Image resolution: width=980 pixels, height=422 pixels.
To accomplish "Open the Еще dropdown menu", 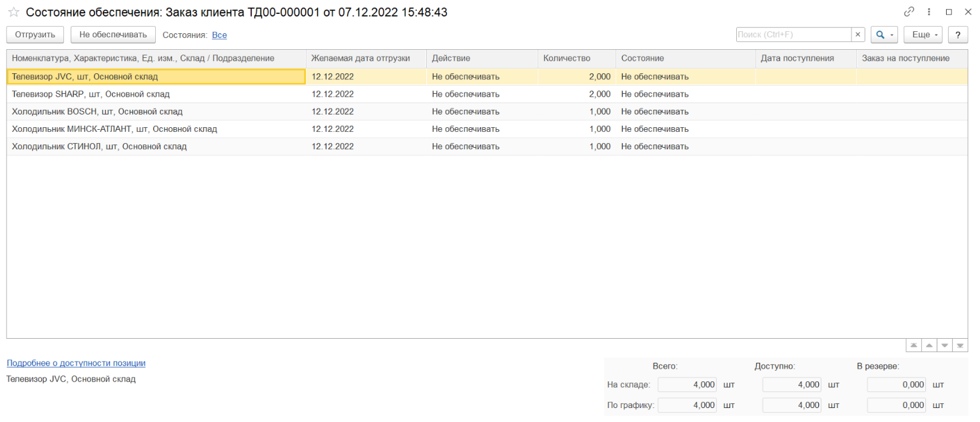I will click(x=922, y=35).
